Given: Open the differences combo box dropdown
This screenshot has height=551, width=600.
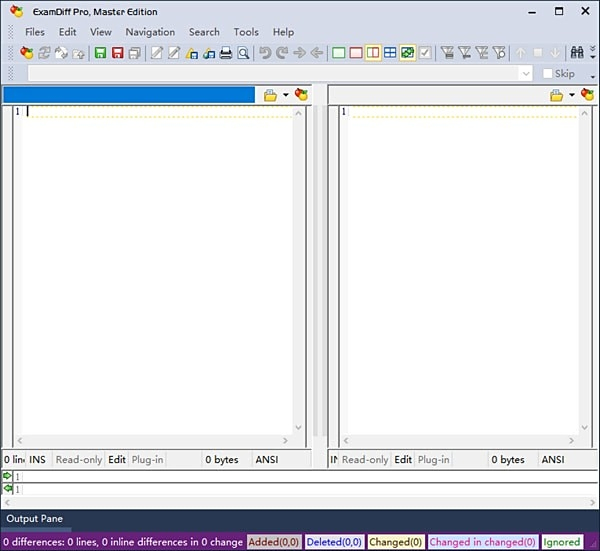Looking at the screenshot, I should coord(526,74).
